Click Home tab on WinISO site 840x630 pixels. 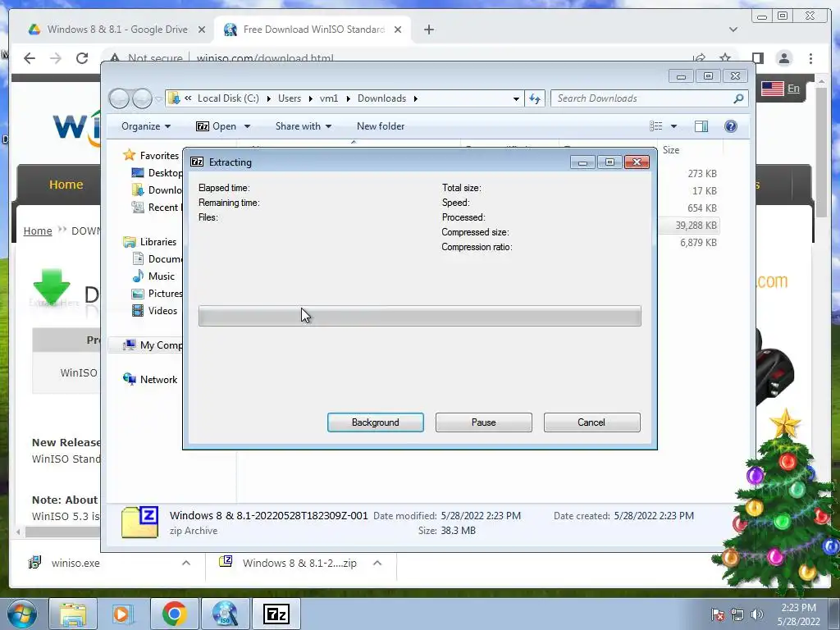[66, 185]
